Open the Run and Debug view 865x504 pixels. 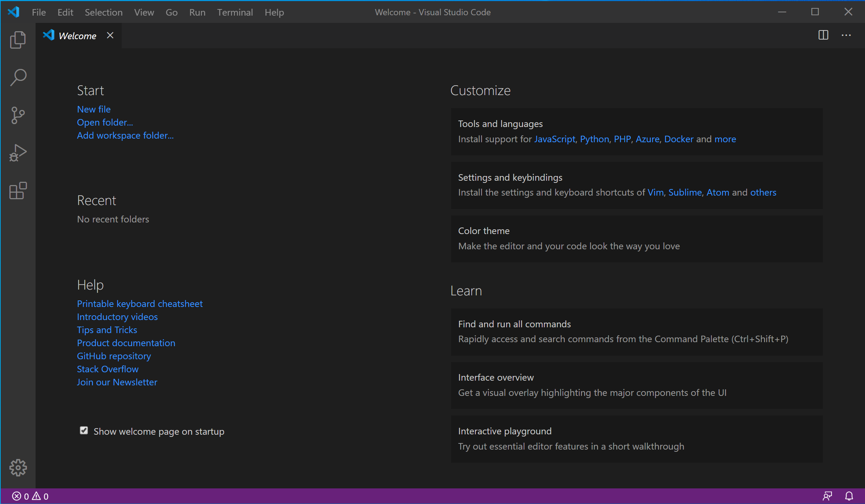pos(18,153)
